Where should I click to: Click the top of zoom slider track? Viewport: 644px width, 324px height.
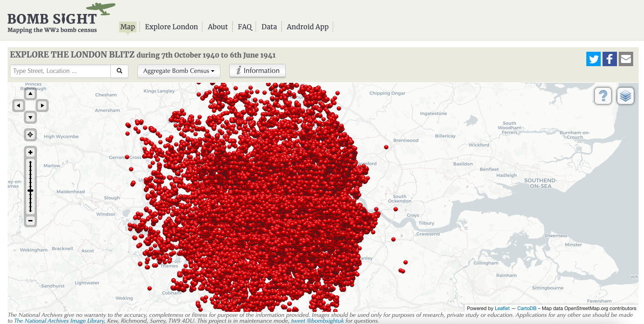pos(30,162)
